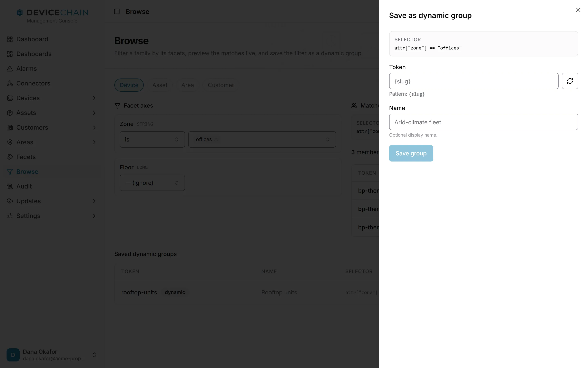Open the Zone values combo box
Image resolution: width=588 pixels, height=368 pixels.
click(x=262, y=139)
